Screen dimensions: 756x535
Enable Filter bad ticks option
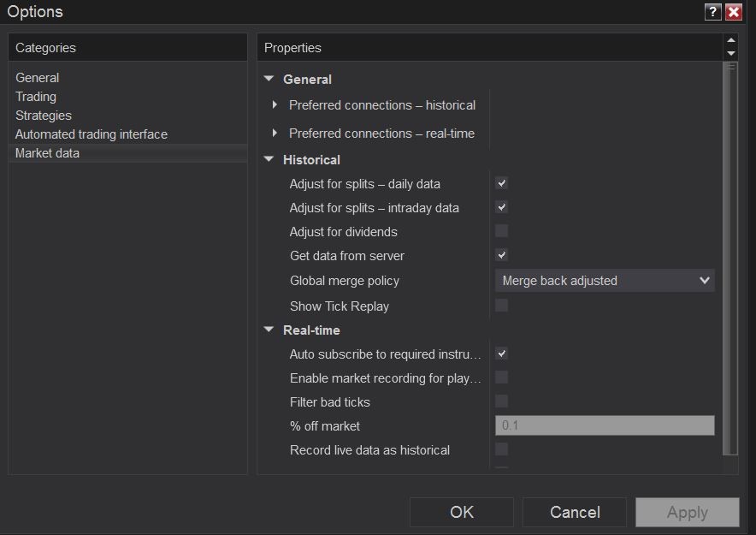502,401
